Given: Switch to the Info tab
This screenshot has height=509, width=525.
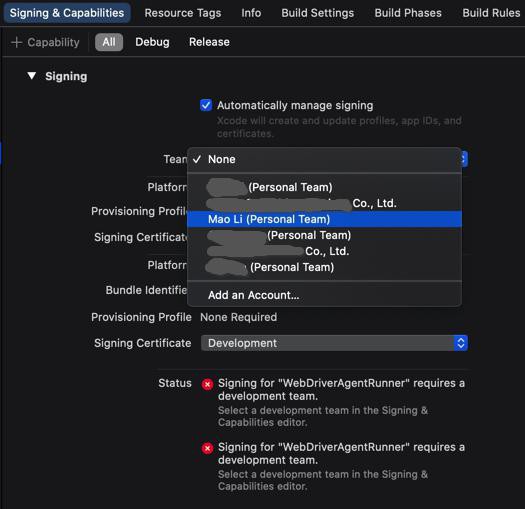Looking at the screenshot, I should pyautogui.click(x=251, y=13).
